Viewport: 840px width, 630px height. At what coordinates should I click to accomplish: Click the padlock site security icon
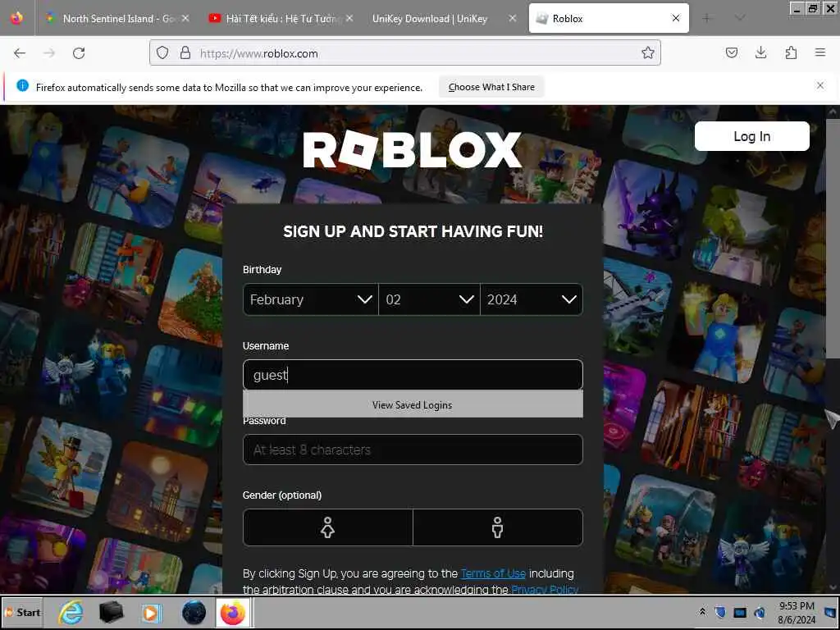point(185,53)
